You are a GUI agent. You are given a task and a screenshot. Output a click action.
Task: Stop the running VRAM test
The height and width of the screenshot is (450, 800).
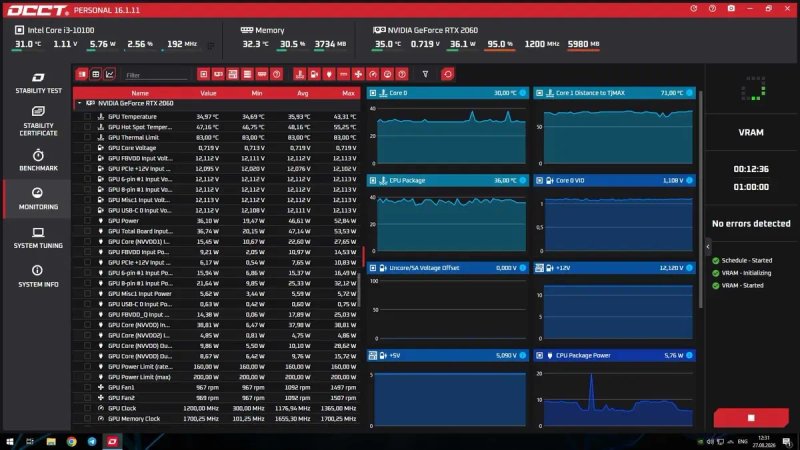pyautogui.click(x=751, y=418)
